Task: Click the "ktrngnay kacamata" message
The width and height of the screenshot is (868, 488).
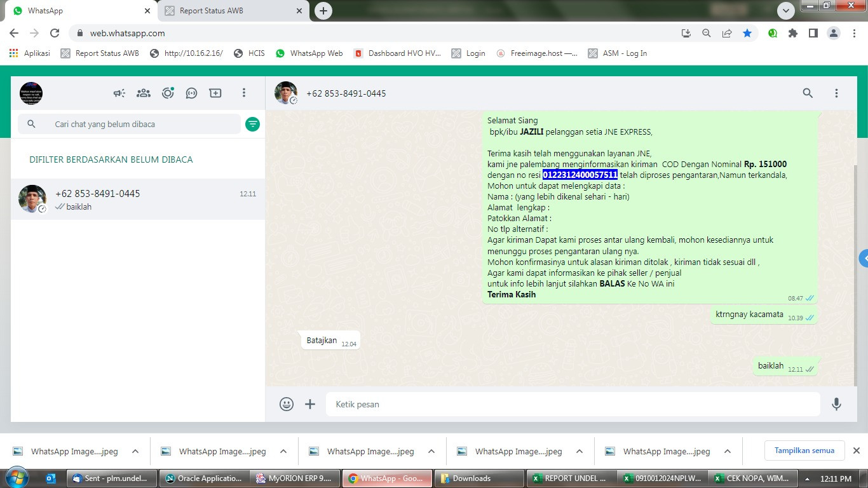Action: coord(764,315)
